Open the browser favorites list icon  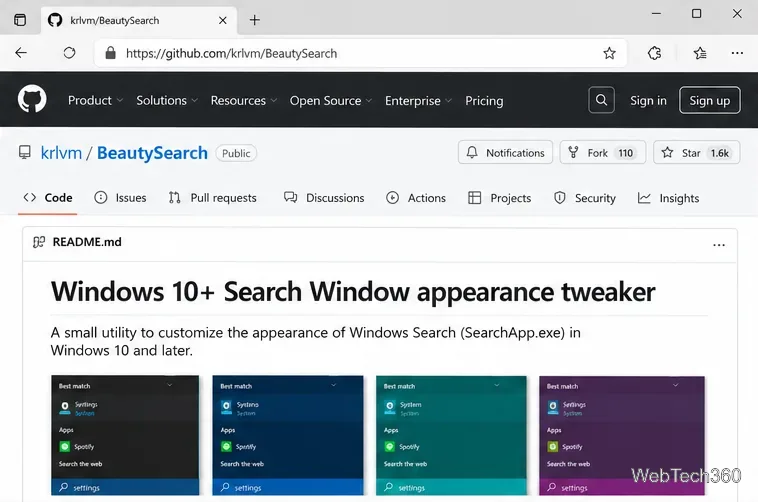point(700,53)
